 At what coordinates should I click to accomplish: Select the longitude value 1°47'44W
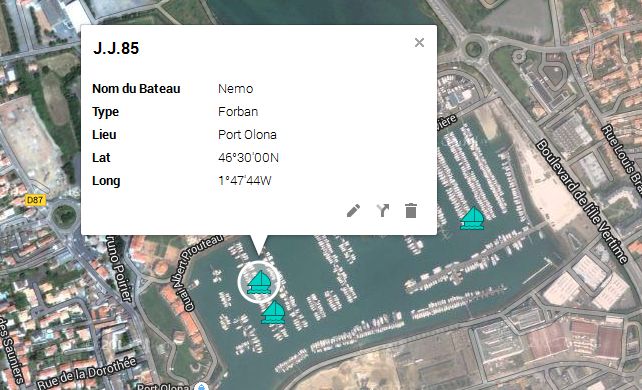coord(245,180)
